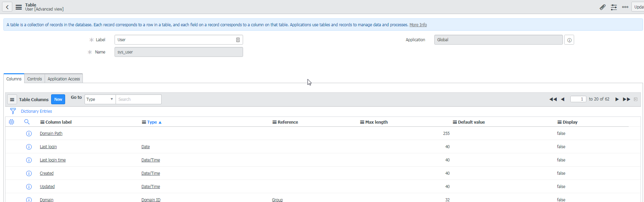644x202 pixels.
Task: Click the New button for Table Columns
Action: 58,99
